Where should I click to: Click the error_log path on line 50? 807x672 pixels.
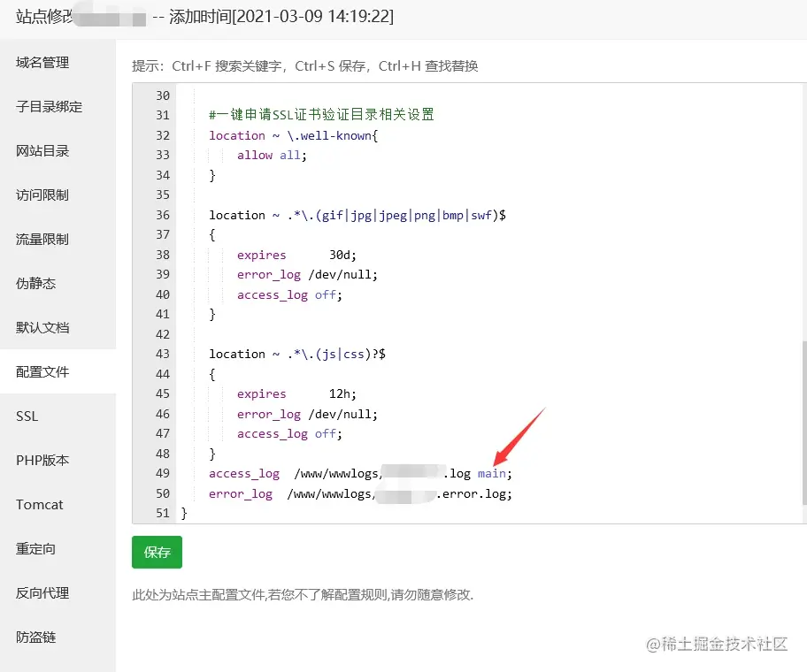399,494
